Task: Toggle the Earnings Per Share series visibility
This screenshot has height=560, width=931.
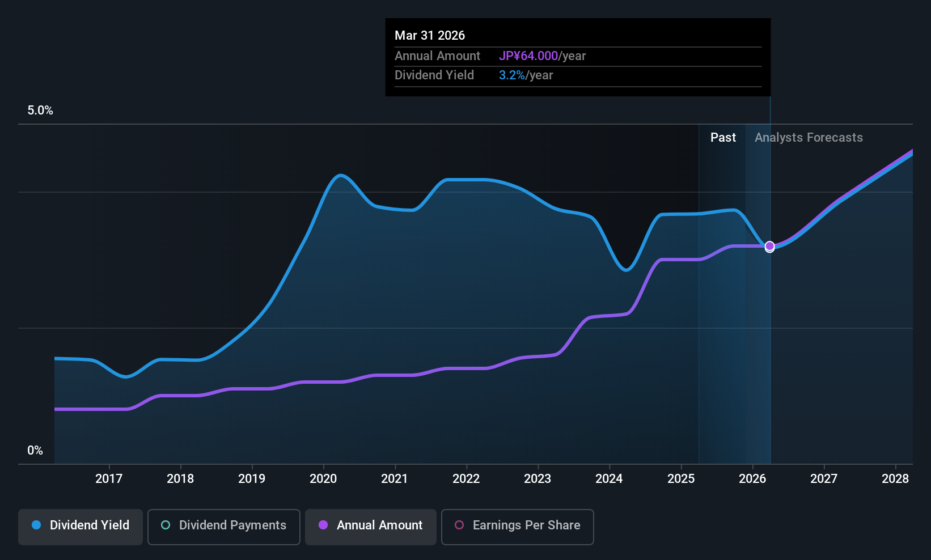Action: click(517, 526)
